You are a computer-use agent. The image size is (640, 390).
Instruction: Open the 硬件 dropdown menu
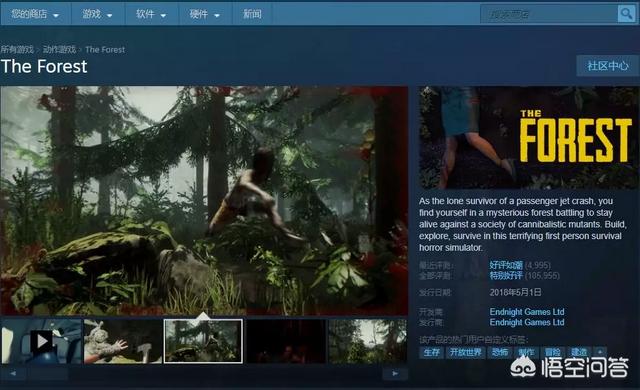pos(205,14)
